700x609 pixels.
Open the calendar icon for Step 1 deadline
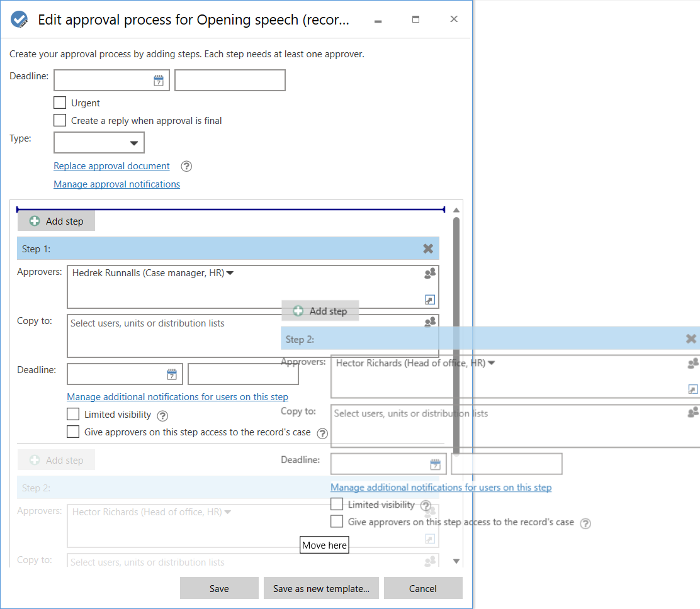171,373
